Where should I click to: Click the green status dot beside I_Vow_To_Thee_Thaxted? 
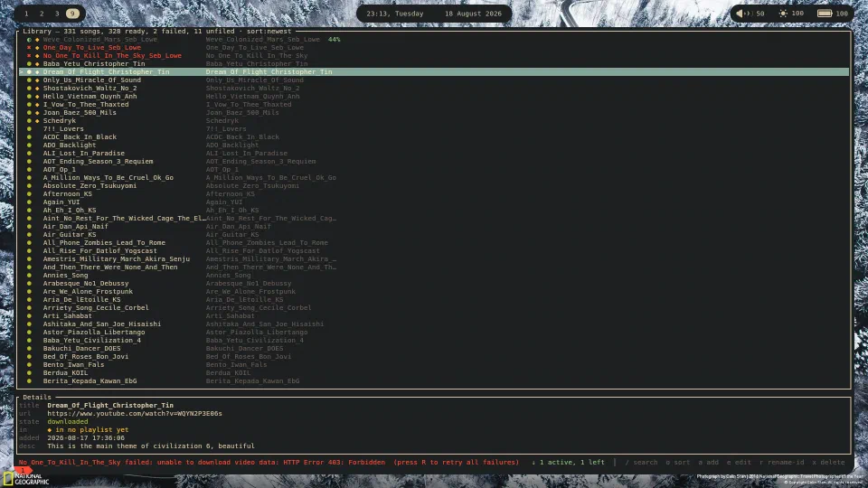(x=29, y=105)
